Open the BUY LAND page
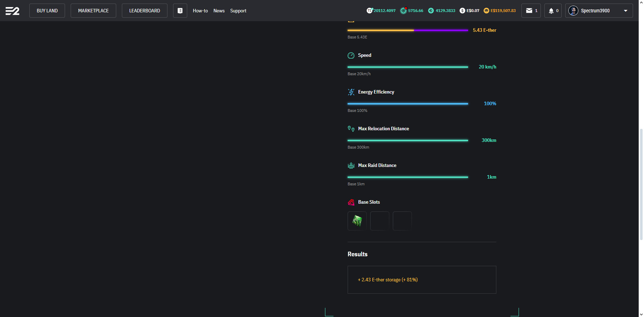 point(47,11)
